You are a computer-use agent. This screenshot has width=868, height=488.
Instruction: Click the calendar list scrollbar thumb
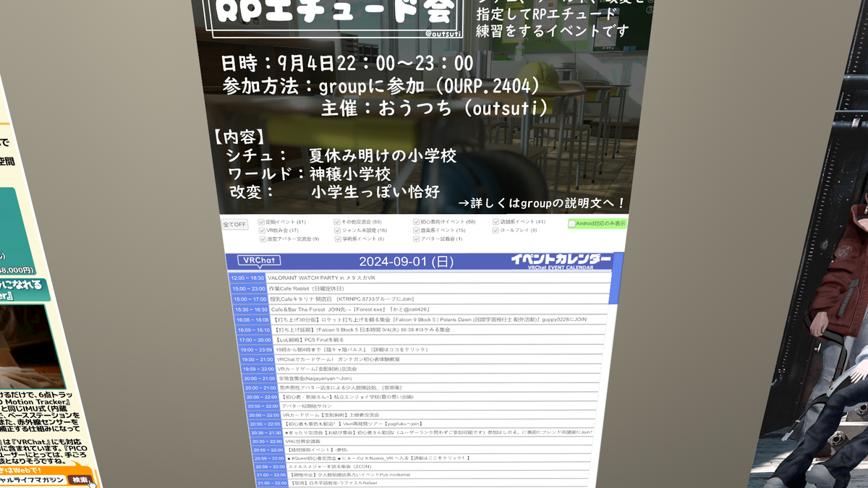click(x=616, y=278)
